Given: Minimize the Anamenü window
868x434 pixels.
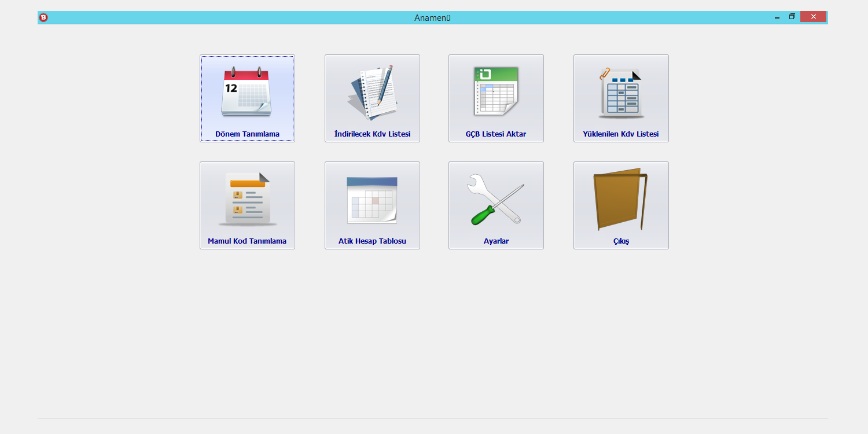Looking at the screenshot, I should pyautogui.click(x=777, y=17).
